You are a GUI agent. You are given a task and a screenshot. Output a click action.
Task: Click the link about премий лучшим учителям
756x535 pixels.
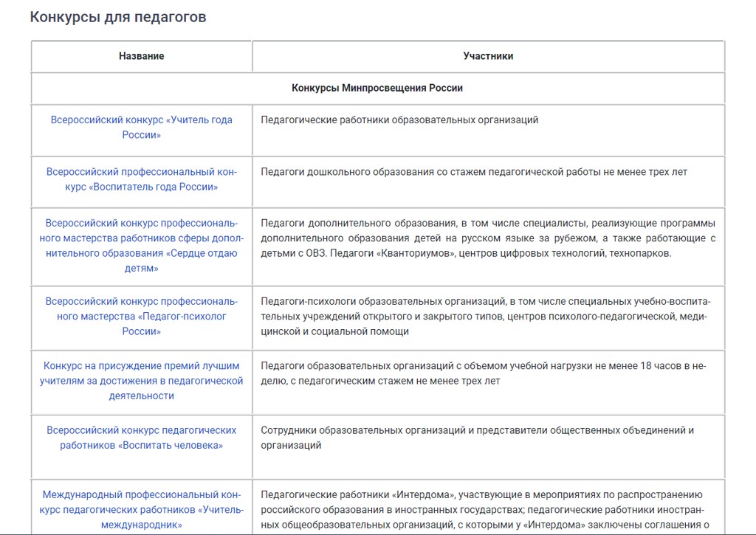point(141,381)
